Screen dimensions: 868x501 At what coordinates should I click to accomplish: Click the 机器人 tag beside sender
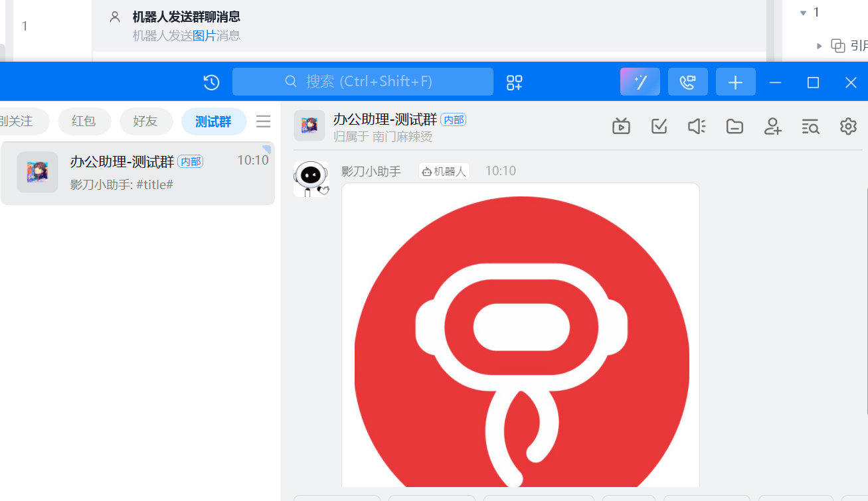[x=444, y=171]
